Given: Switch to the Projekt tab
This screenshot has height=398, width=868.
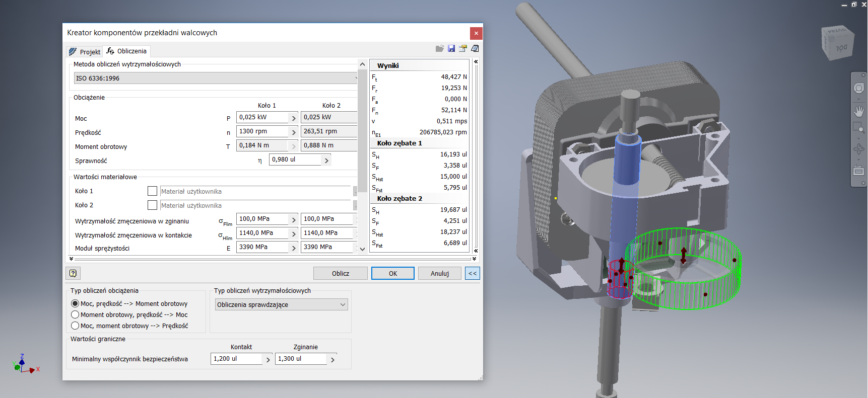Looking at the screenshot, I should (x=85, y=51).
